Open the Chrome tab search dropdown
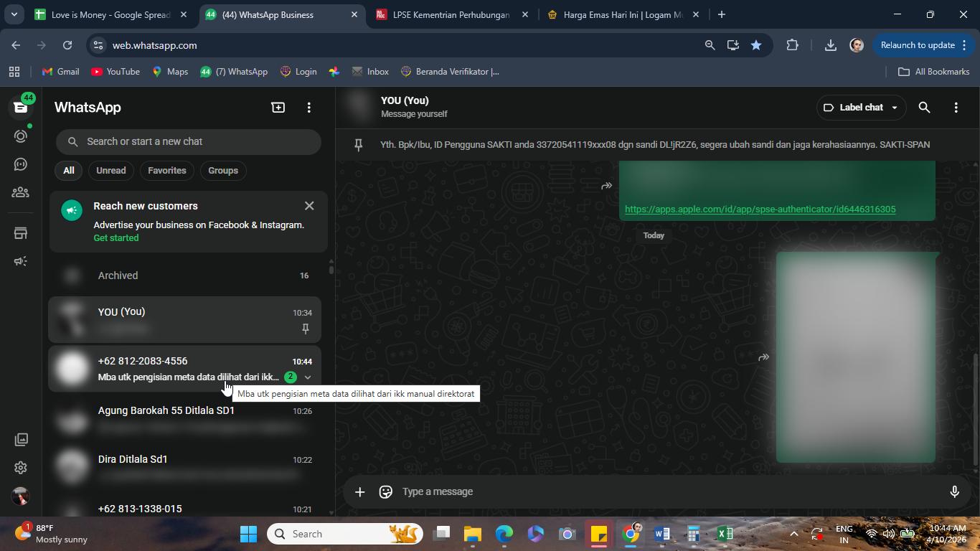The height and width of the screenshot is (551, 980). click(x=14, y=14)
